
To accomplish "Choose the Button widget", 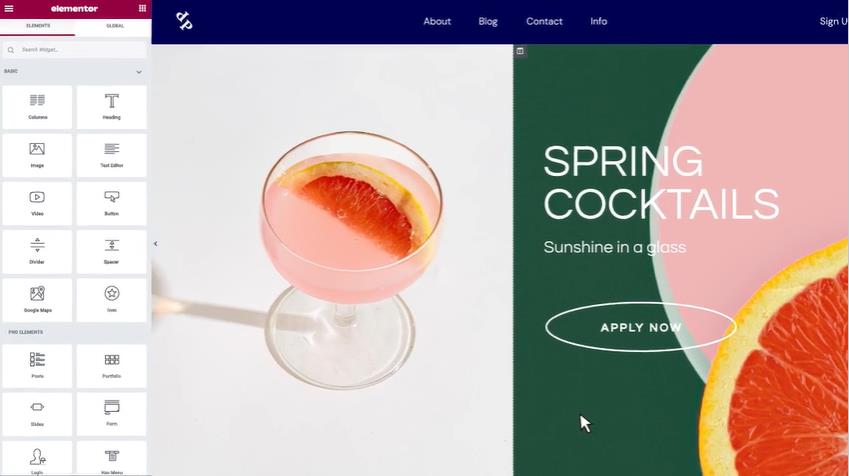I will click(112, 204).
